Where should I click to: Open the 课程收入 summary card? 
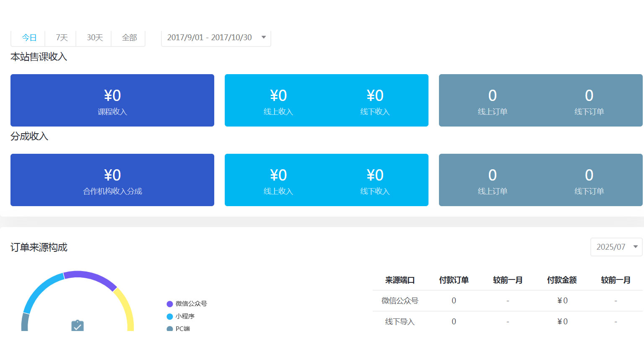(x=112, y=101)
